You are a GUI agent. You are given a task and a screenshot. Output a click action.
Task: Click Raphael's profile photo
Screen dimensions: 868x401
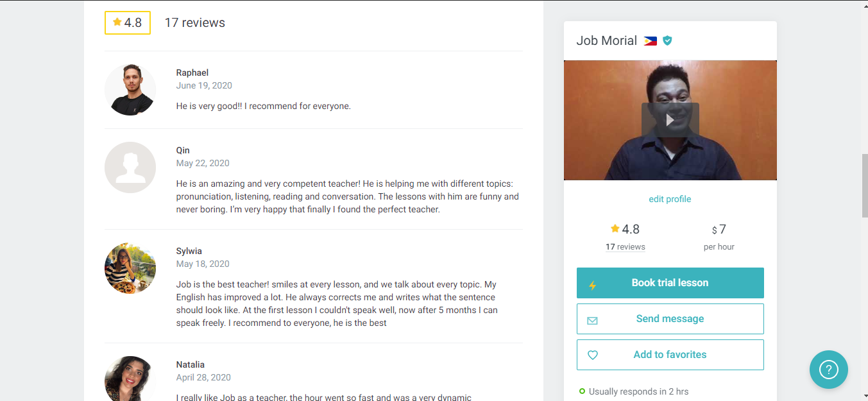pos(130,90)
